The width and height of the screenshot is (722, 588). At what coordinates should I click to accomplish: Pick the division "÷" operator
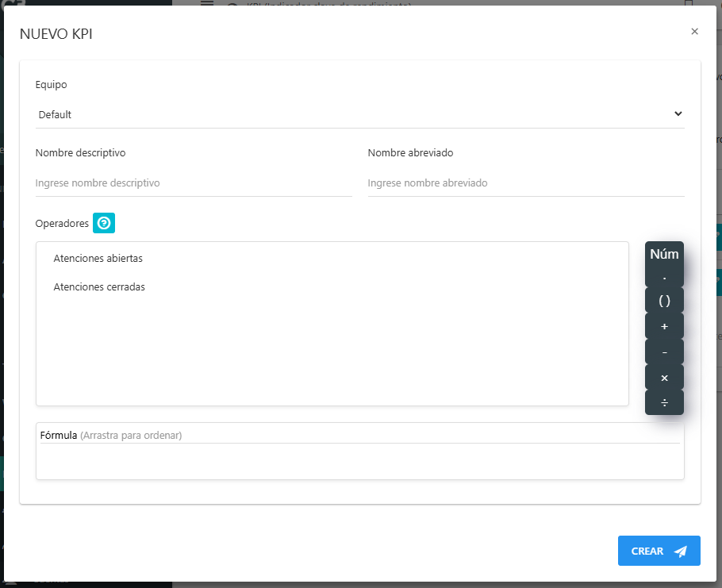pyautogui.click(x=664, y=402)
